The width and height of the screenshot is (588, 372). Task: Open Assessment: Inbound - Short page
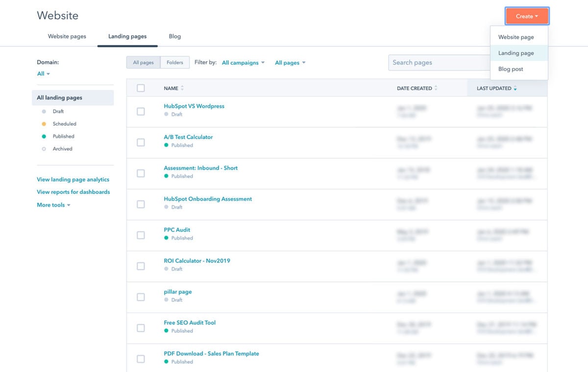pos(200,168)
